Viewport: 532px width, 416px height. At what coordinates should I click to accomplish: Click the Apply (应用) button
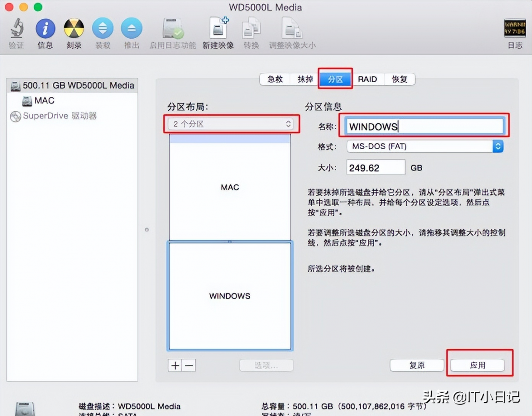pyautogui.click(x=478, y=365)
